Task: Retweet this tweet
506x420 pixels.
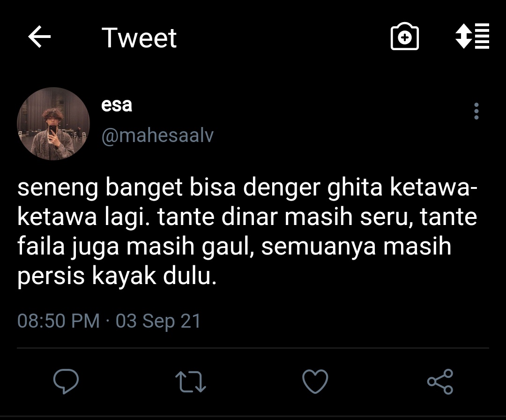Action: 190,382
